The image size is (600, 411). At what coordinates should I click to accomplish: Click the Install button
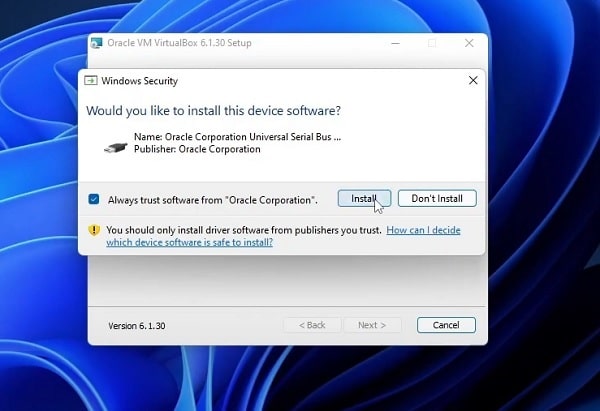(364, 199)
